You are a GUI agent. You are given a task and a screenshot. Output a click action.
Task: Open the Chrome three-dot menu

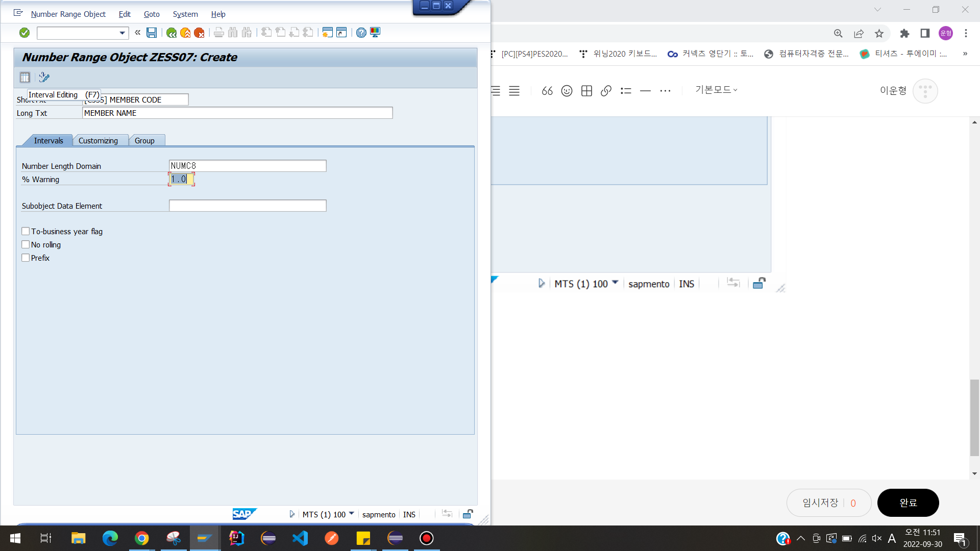966,34
